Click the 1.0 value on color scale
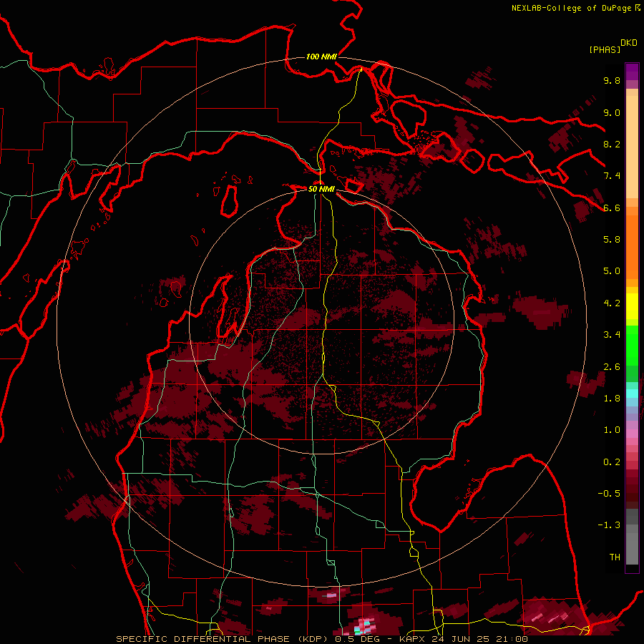The height and width of the screenshot is (644, 644). pos(612,430)
